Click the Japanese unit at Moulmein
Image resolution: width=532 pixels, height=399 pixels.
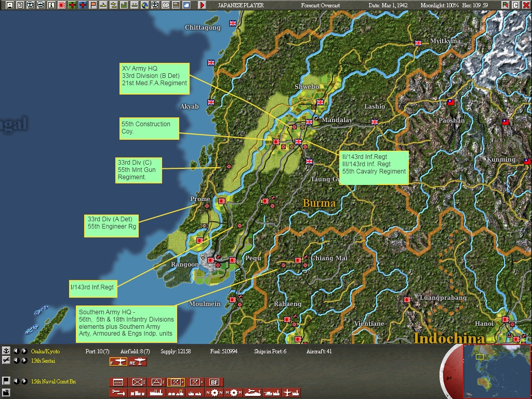click(x=233, y=300)
